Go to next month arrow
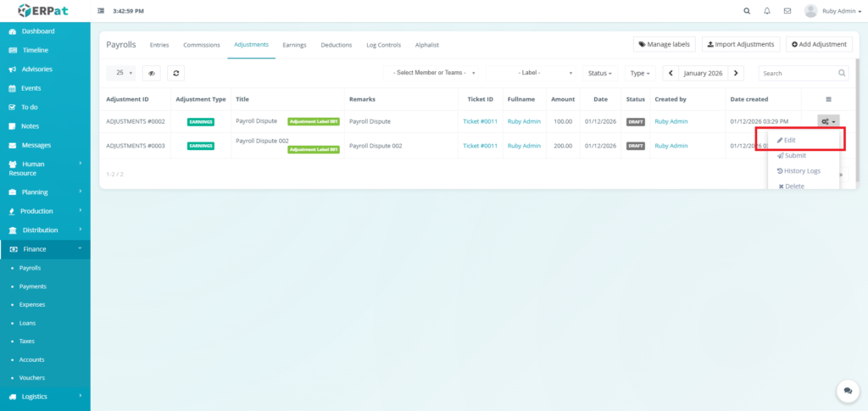This screenshot has height=411, width=868. tap(737, 73)
